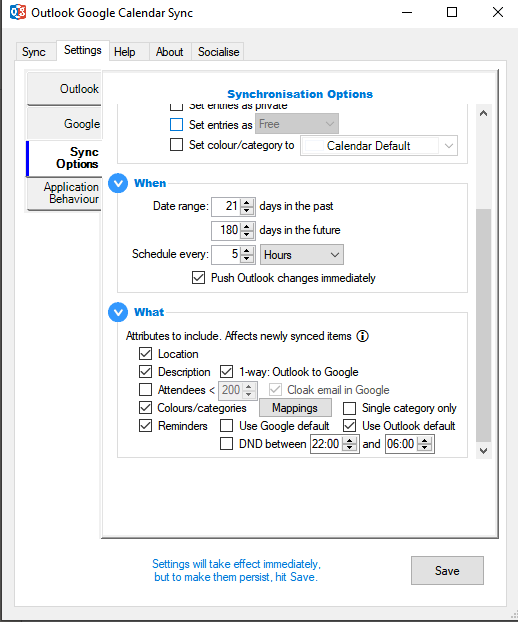518x622 pixels.
Task: Maximize the application window
Action: pos(452,12)
